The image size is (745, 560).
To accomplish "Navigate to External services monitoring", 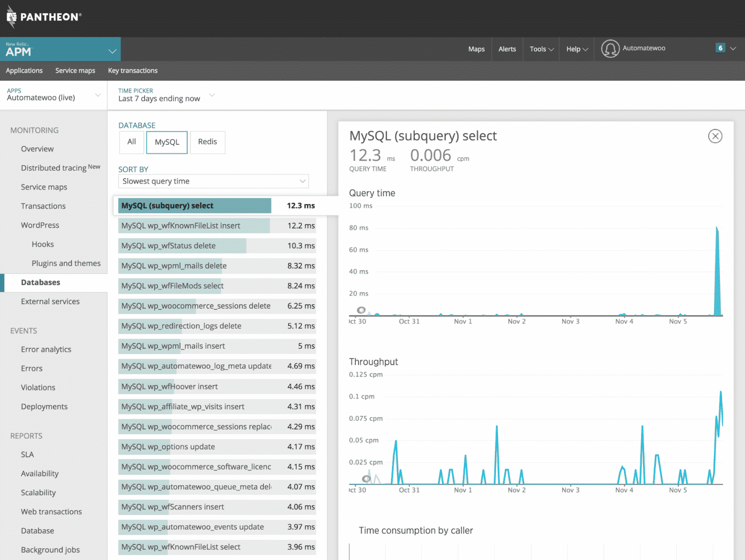I will pos(50,301).
